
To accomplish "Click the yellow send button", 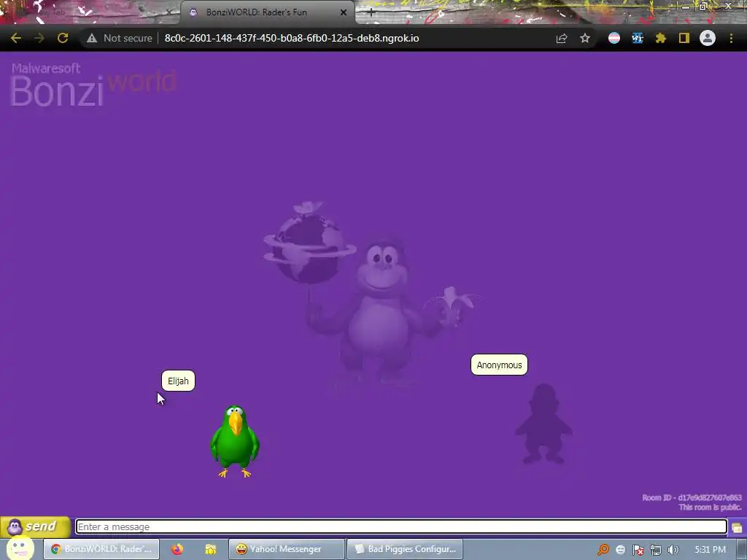I will coord(36,526).
